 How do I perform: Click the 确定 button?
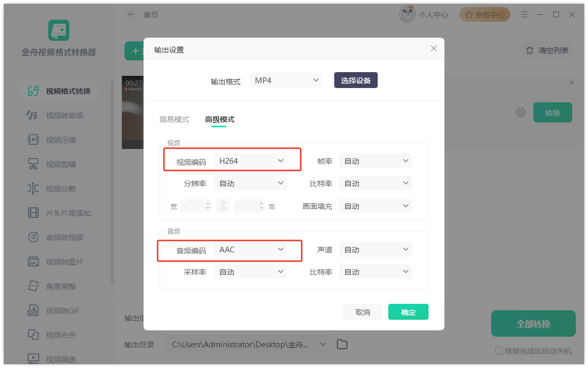408,312
